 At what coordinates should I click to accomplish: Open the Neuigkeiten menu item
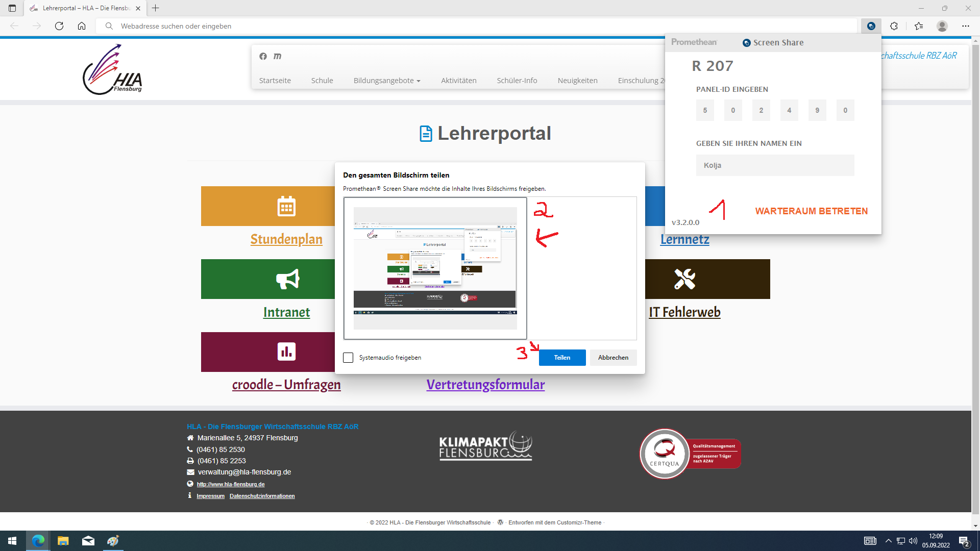[x=577, y=81]
